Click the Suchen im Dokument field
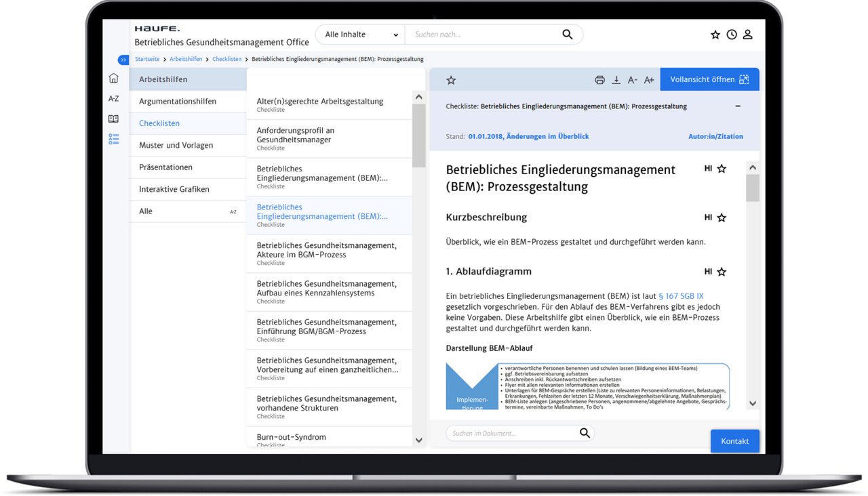This screenshot has height=496, width=868. click(513, 433)
